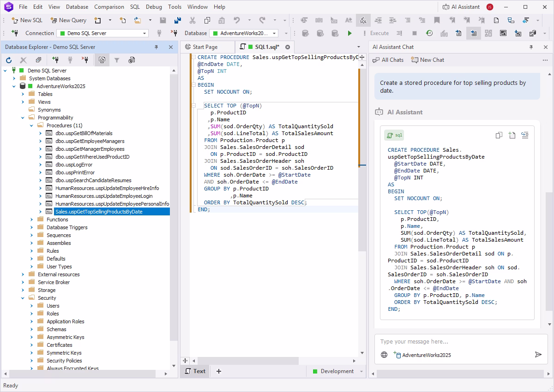Open the Database menu
Image resolution: width=554 pixels, height=392 pixels.
coord(77,7)
